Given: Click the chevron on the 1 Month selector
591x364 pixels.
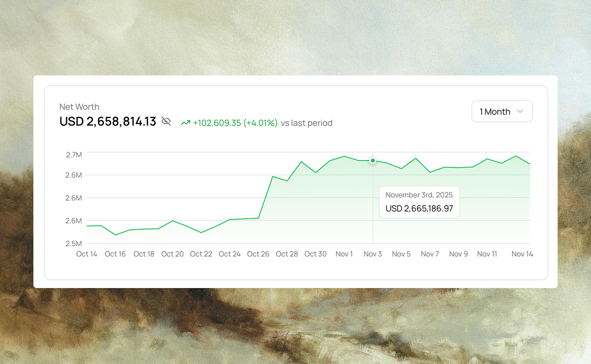Looking at the screenshot, I should tap(522, 111).
